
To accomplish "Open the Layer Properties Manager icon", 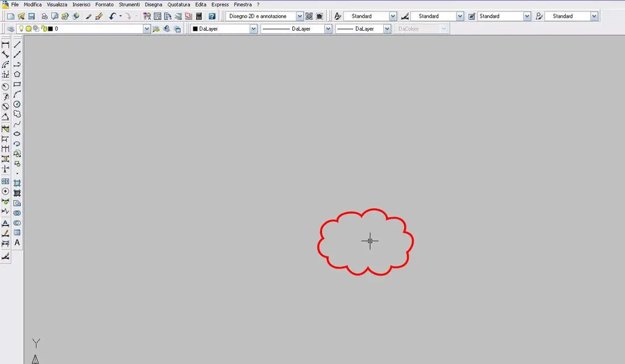I will [11, 28].
